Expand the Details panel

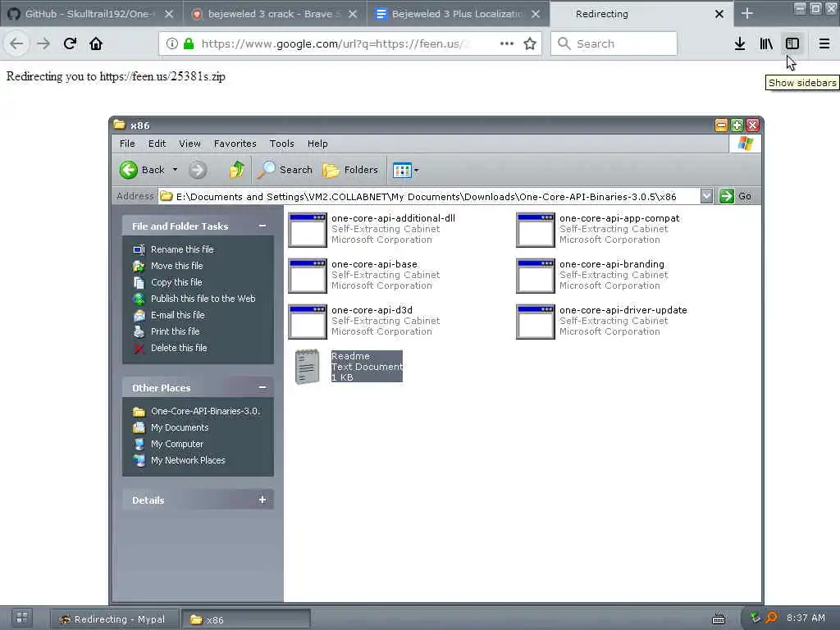click(262, 500)
